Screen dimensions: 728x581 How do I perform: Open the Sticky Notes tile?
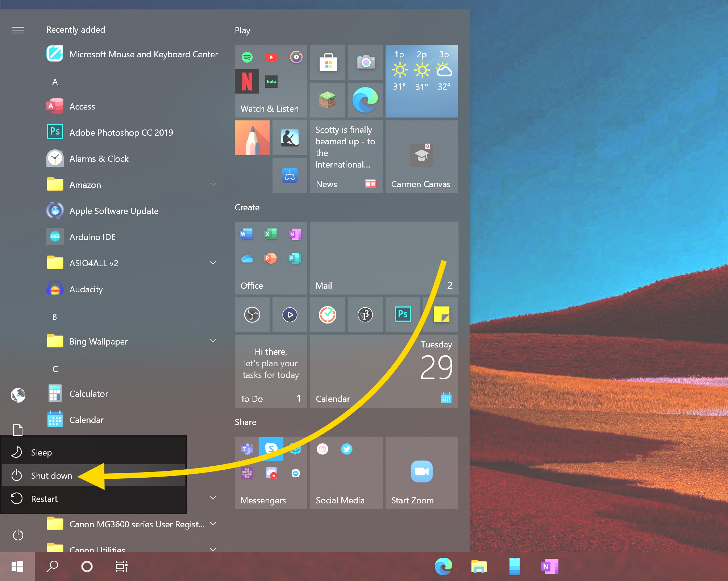tap(441, 315)
